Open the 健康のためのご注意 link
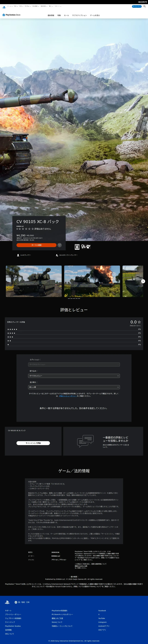148x644 pixels. tap(81, 566)
